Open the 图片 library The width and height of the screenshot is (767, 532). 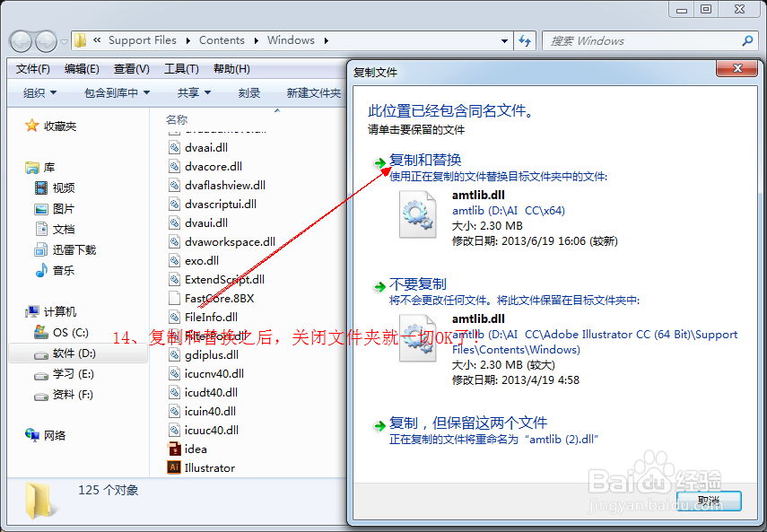55,209
